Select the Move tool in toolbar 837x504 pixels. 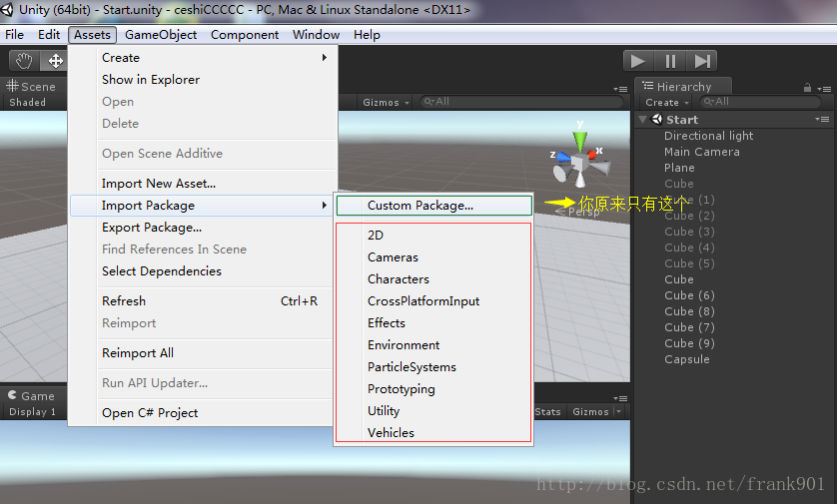click(x=55, y=61)
